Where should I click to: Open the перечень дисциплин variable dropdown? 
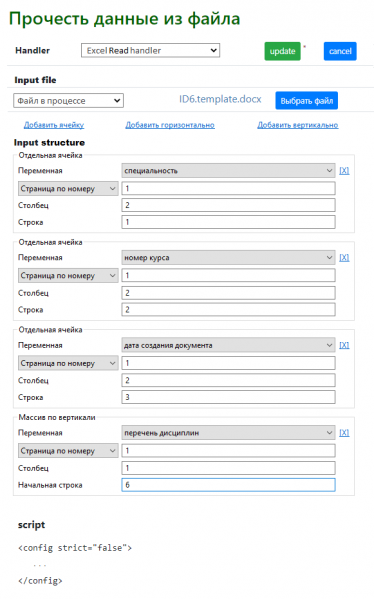click(228, 433)
